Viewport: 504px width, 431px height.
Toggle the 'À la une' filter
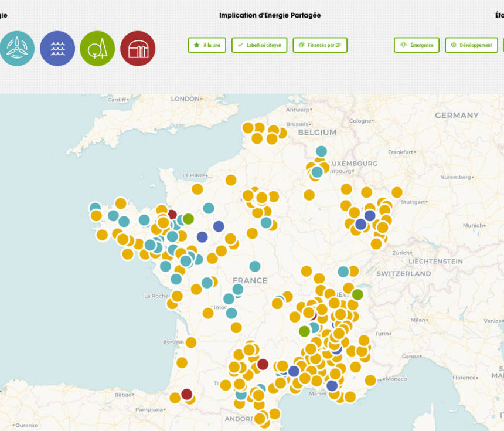click(207, 45)
